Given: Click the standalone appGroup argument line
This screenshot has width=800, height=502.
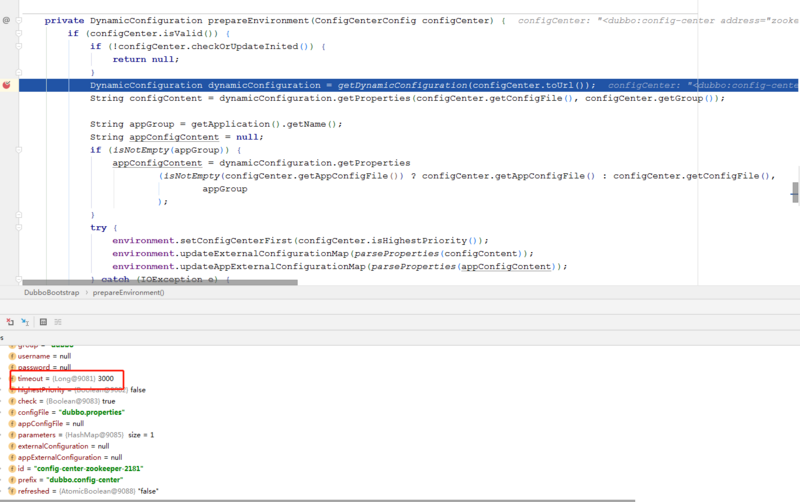Looking at the screenshot, I should [225, 189].
